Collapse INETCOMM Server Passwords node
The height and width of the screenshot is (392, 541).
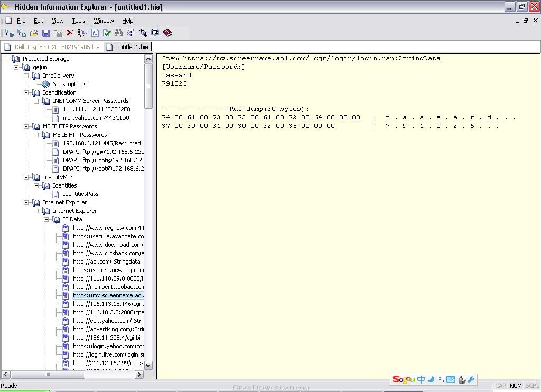(x=36, y=101)
